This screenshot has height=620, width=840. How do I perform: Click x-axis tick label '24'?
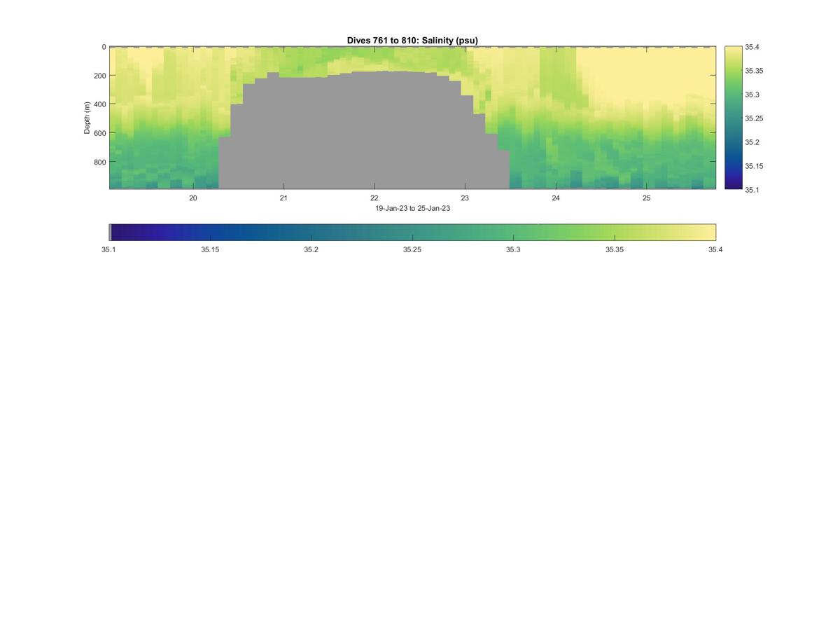click(x=556, y=198)
